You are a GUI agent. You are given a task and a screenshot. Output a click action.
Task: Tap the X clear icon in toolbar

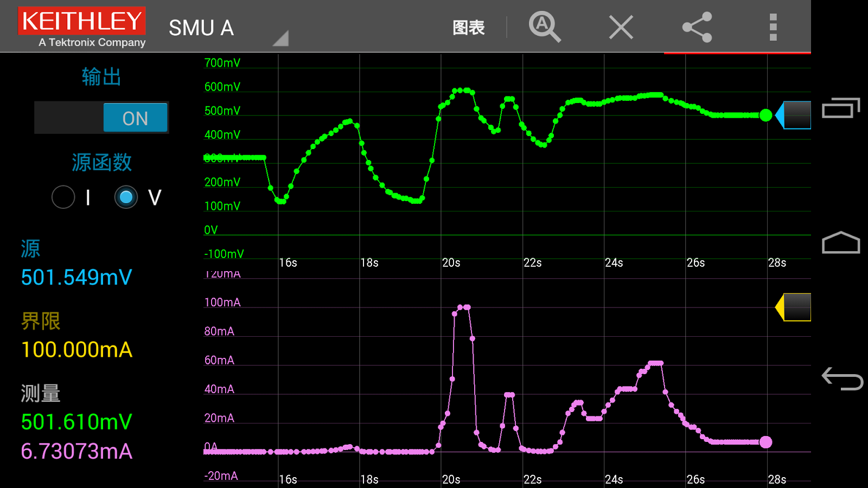(x=621, y=27)
